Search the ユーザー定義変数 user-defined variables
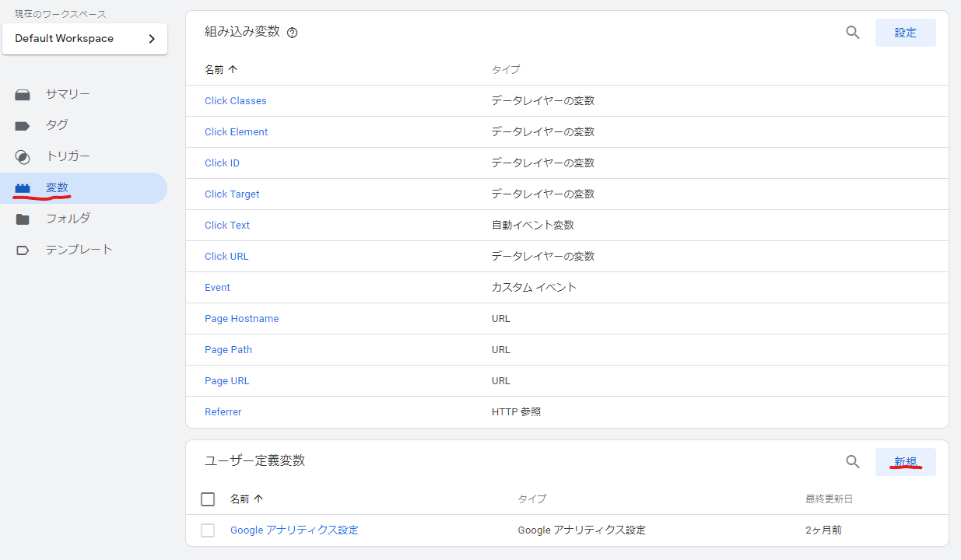 [853, 462]
